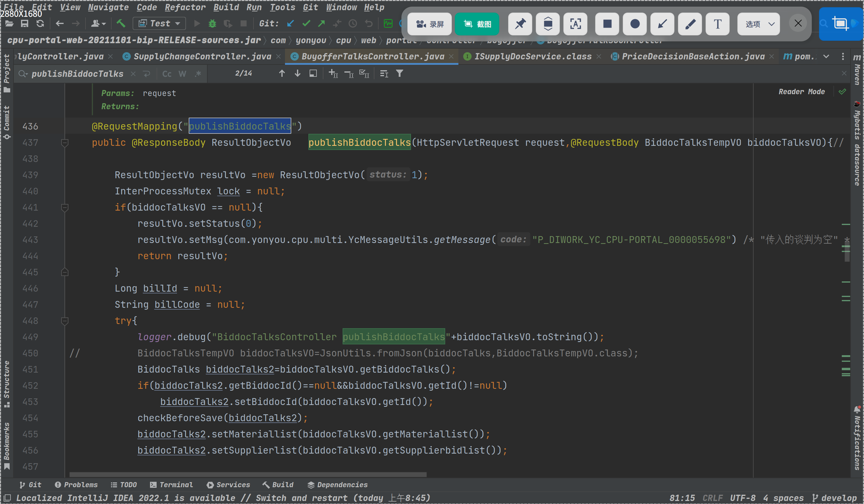Toggle Words W option in search bar
864x504 pixels.
pos(182,74)
